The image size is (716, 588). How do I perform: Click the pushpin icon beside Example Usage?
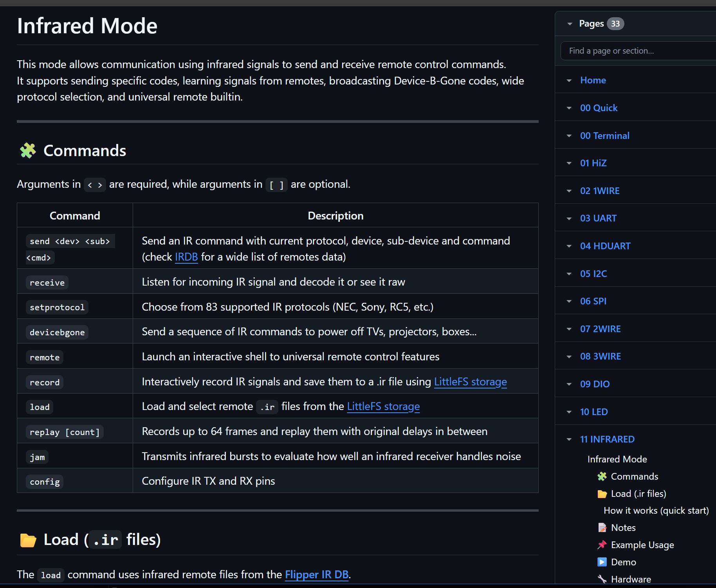pyautogui.click(x=602, y=545)
